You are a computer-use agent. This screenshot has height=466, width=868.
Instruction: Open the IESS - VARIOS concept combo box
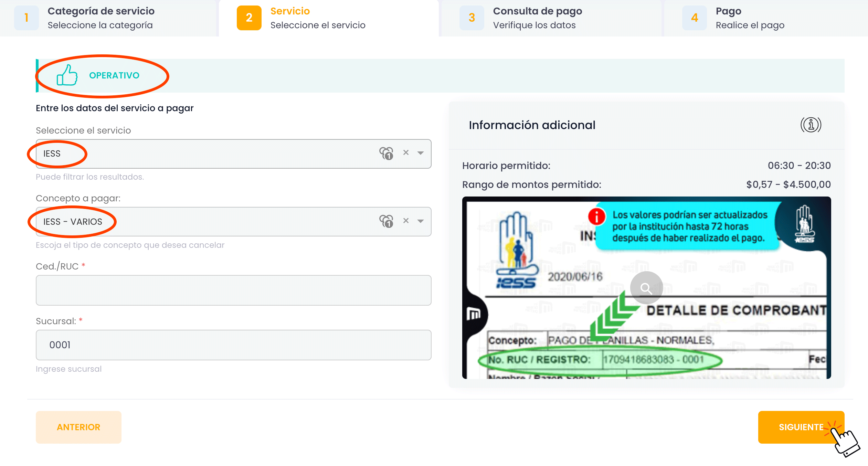click(233, 222)
